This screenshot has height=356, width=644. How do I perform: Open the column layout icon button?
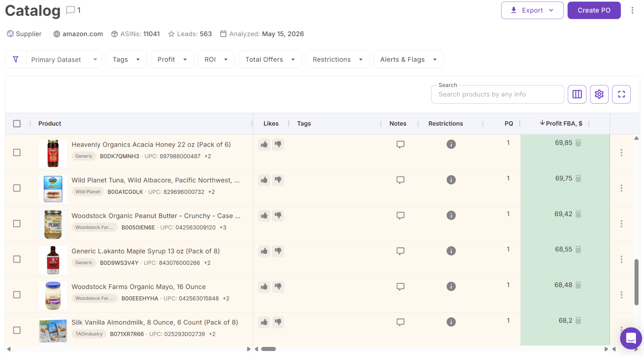[x=577, y=94]
